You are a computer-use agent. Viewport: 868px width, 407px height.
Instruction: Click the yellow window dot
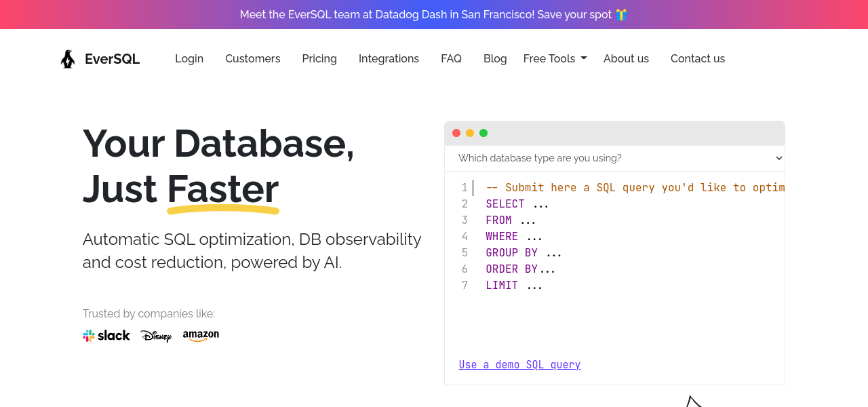pos(470,133)
